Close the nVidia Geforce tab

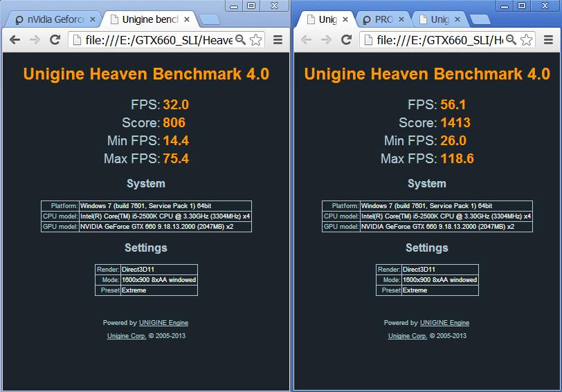93,19
